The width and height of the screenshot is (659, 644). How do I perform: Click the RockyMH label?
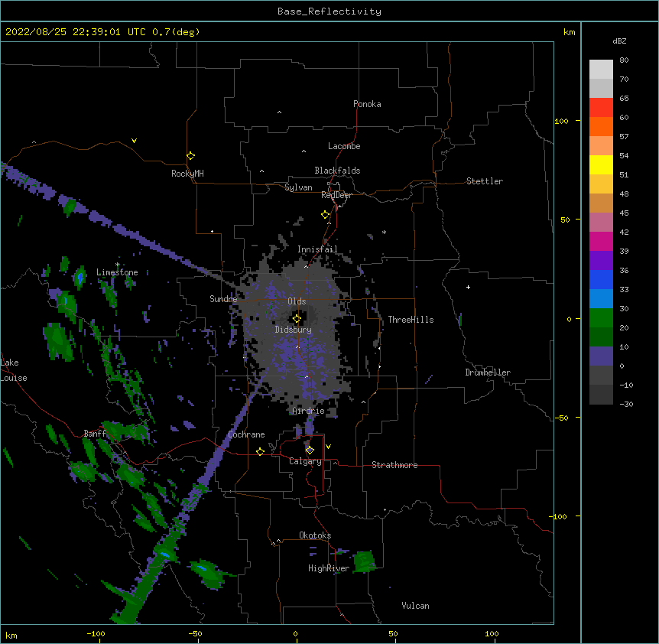coord(187,174)
